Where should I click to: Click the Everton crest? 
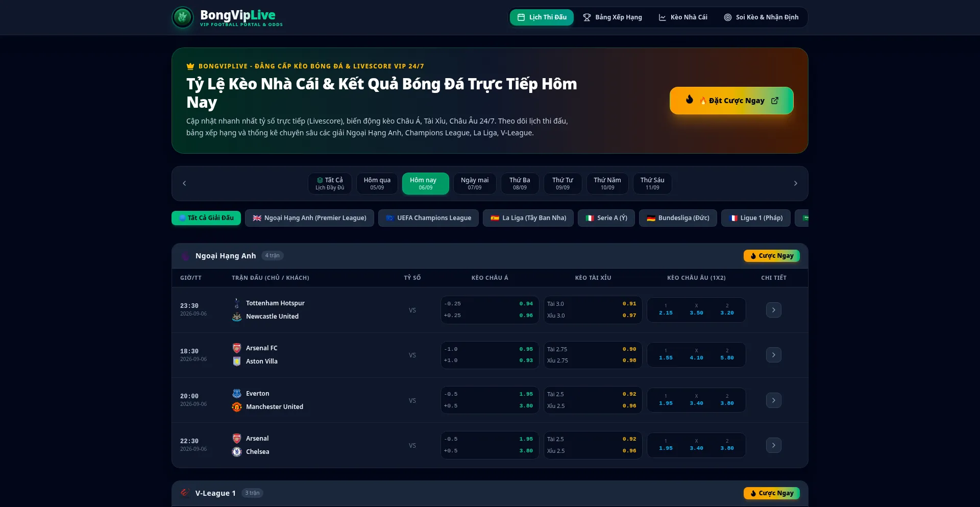tap(237, 394)
